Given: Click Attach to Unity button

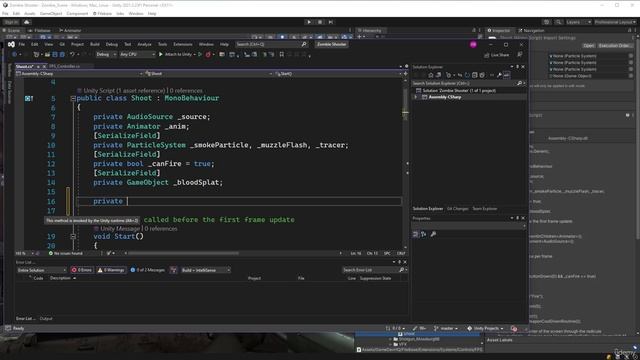Looking at the screenshot, I should click(177, 54).
